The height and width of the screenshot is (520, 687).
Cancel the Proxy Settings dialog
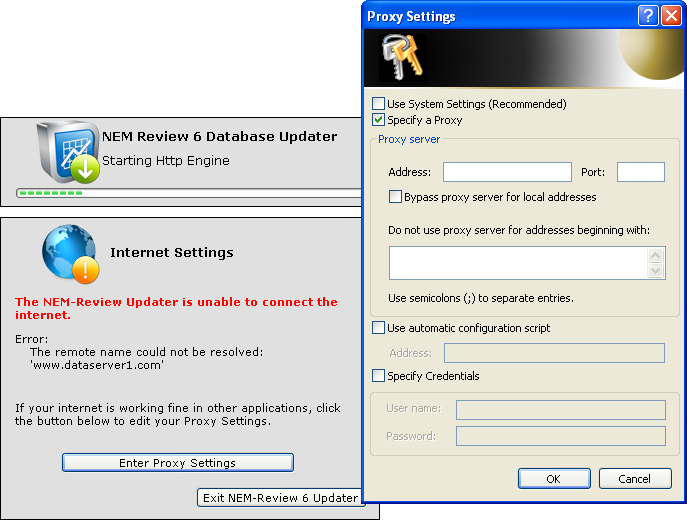[635, 478]
